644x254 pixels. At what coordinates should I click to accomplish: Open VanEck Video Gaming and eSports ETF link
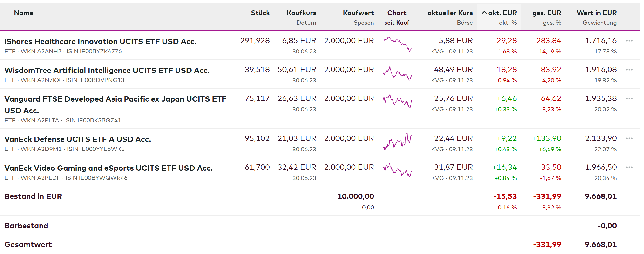108,168
